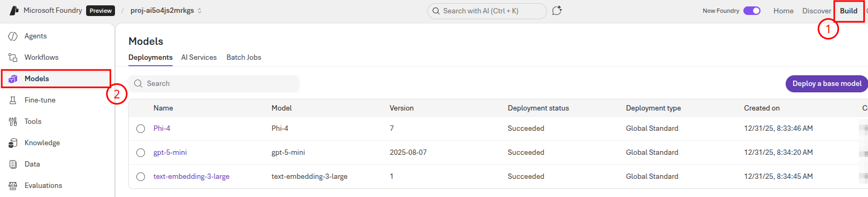Open the text-embedding-3-large deployment link

pos(191,176)
